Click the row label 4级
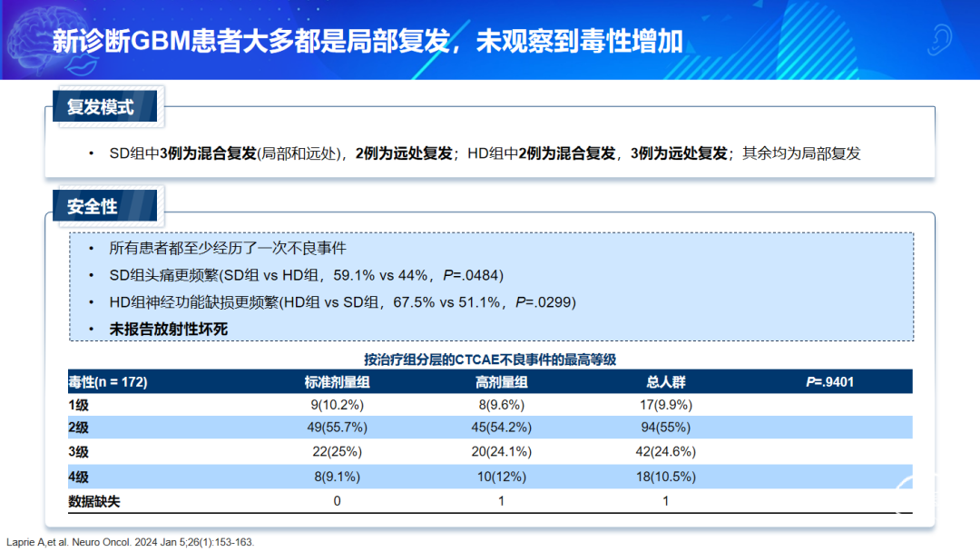Image resolution: width=980 pixels, height=552 pixels. 79,477
